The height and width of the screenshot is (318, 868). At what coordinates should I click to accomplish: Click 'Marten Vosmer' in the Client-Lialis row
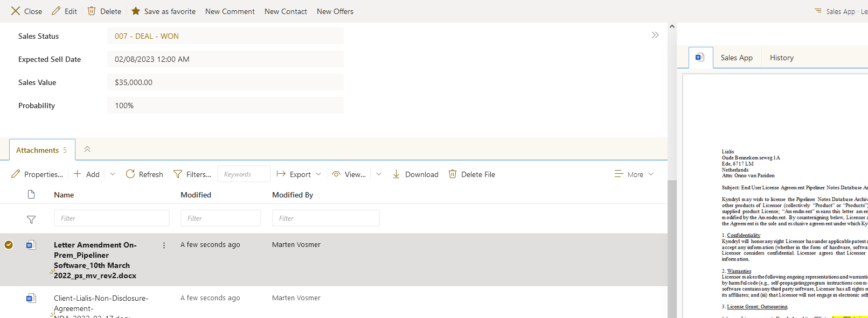296,298
